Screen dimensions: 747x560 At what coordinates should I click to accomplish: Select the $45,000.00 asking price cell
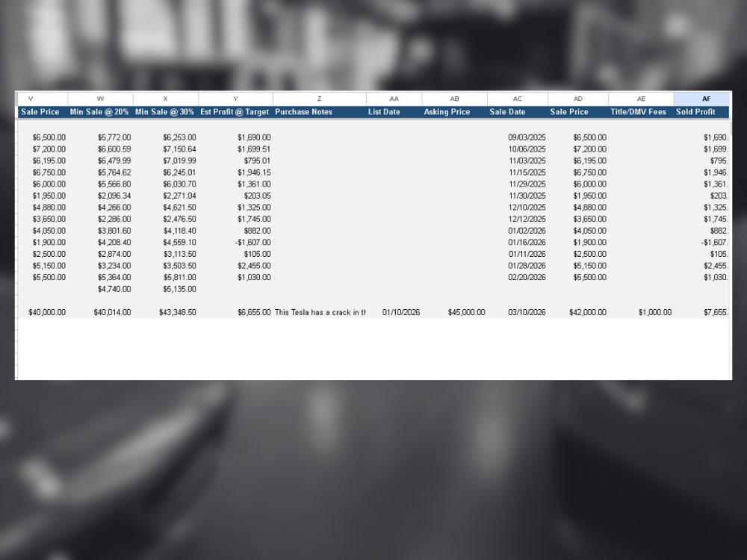coord(454,312)
